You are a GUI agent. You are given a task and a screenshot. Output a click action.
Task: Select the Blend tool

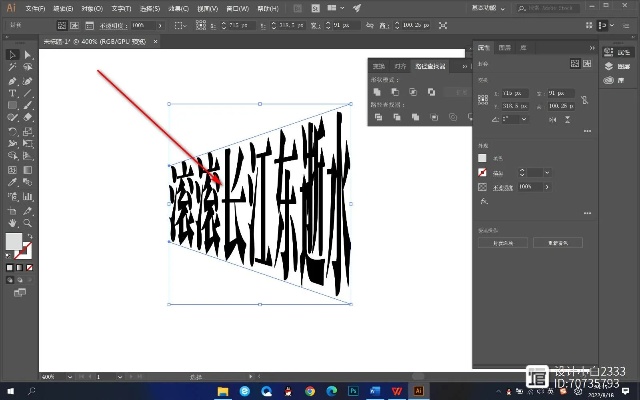click(x=28, y=182)
